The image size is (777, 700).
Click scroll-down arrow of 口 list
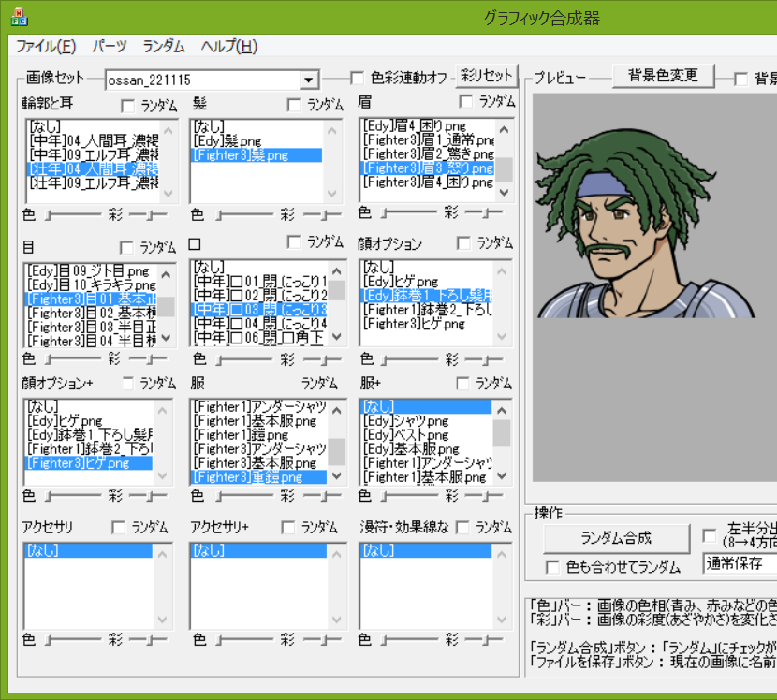tap(337, 337)
